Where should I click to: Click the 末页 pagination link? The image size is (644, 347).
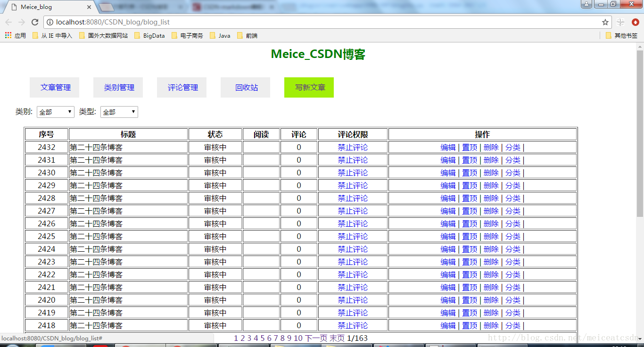tap(337, 338)
